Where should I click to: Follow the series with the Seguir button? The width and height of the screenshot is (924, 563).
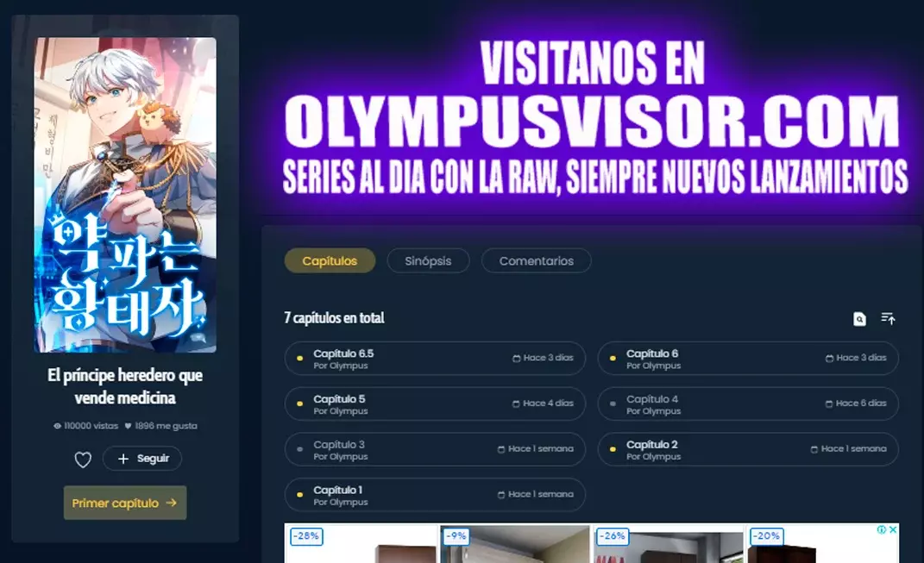tap(142, 459)
